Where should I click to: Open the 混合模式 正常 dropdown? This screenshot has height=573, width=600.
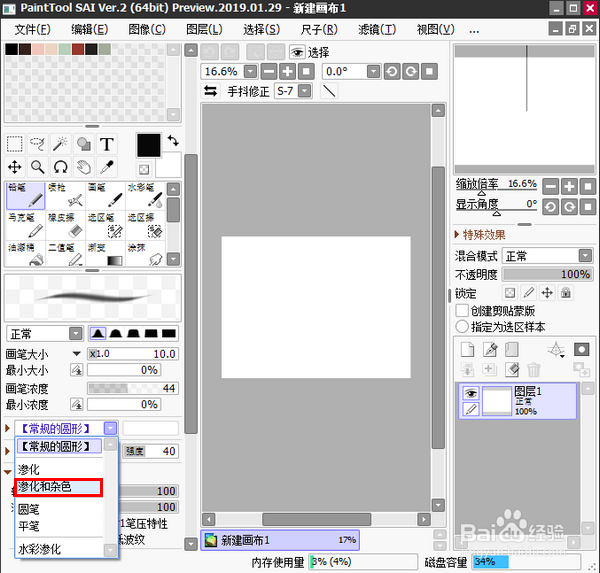585,256
